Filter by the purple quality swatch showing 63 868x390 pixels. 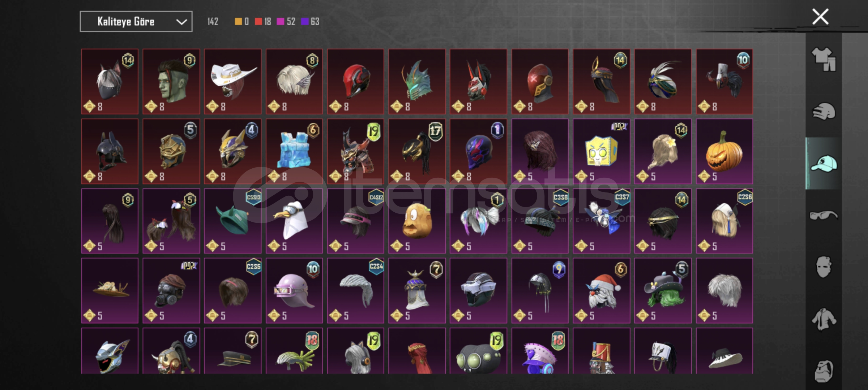[x=310, y=22]
